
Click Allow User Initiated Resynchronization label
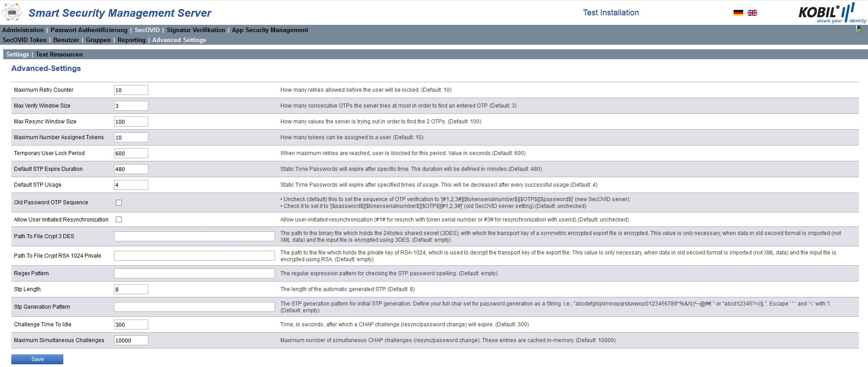tap(61, 220)
